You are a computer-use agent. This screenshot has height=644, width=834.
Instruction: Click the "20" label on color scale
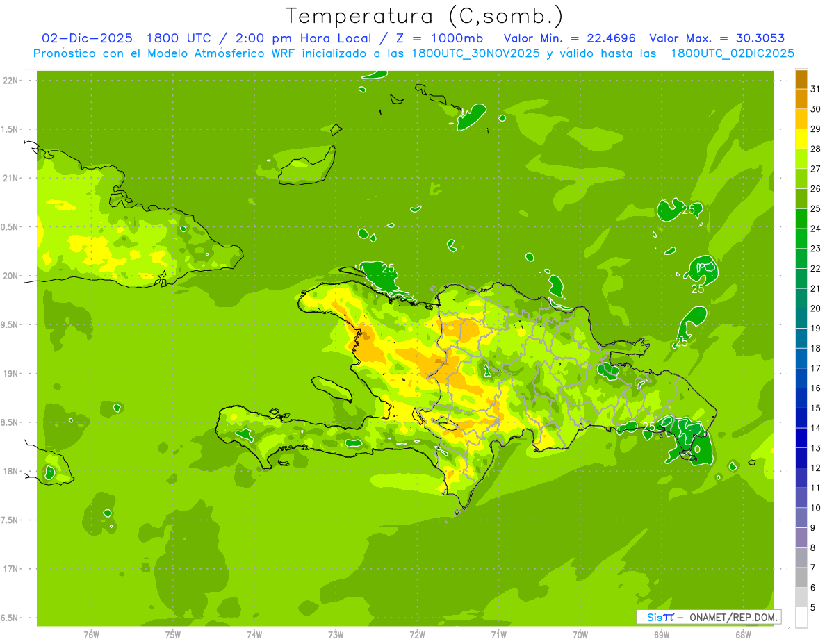click(x=815, y=308)
